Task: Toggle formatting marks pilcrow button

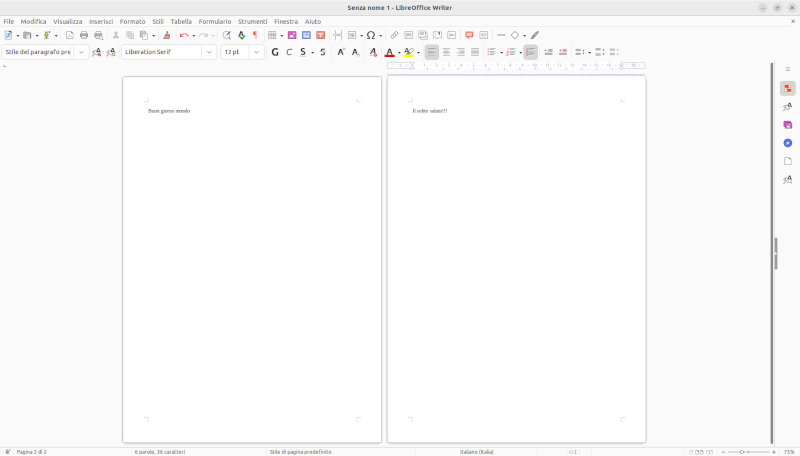Action: (x=255, y=35)
